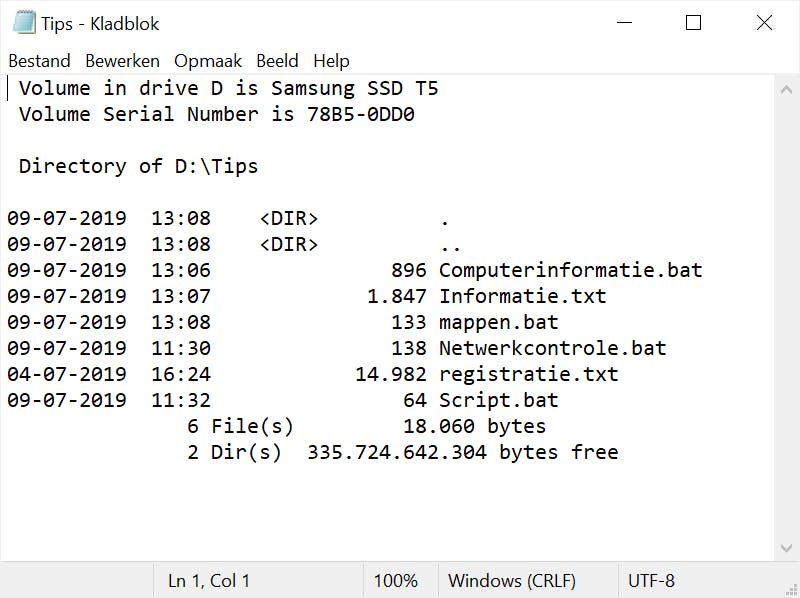800x598 pixels.
Task: Place cursor on registratie.txt filename
Action: (x=528, y=374)
